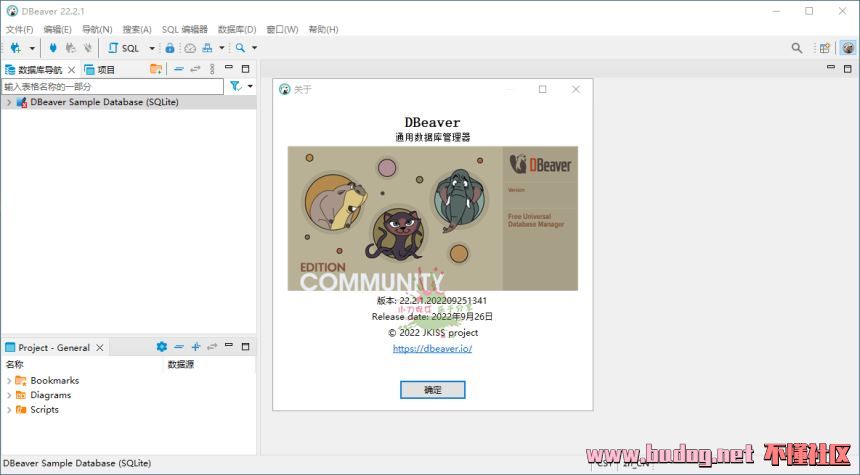The height and width of the screenshot is (475, 860).
Task: Toggle link with editor in database navigator
Action: (x=195, y=69)
